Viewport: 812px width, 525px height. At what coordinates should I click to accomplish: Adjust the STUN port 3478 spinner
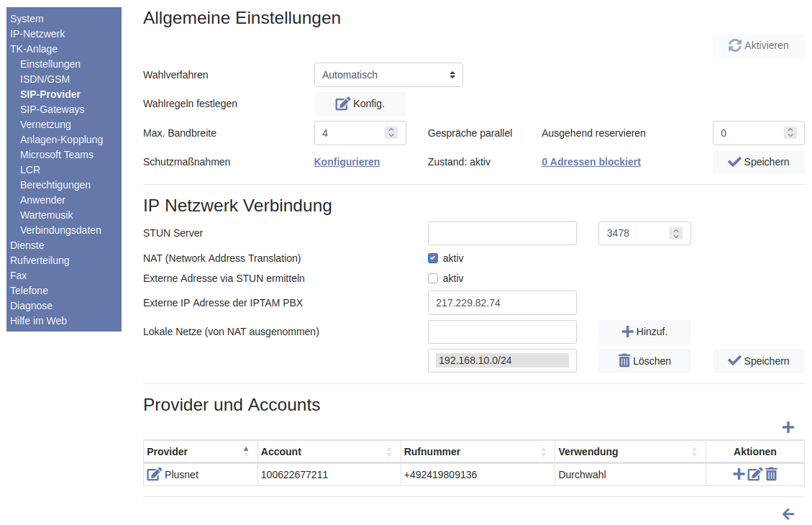coord(675,233)
